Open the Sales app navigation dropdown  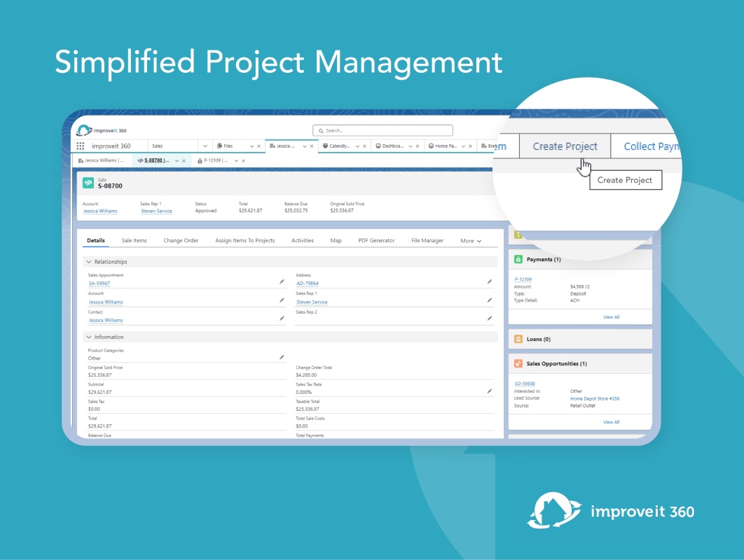pos(205,146)
